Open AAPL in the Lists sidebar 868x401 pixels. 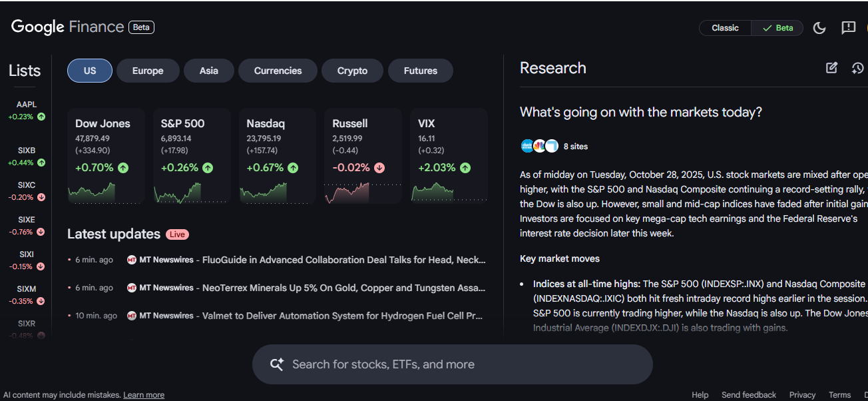tap(27, 111)
